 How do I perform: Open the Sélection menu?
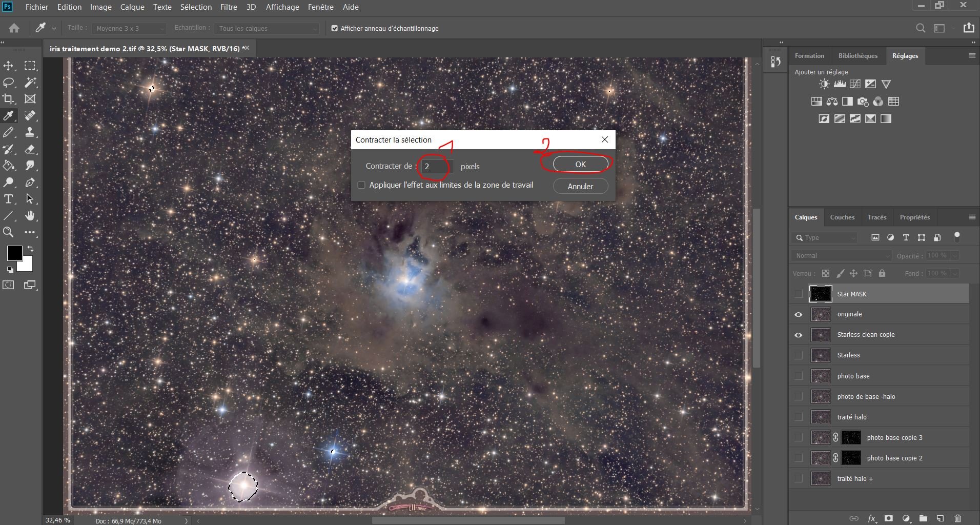click(196, 7)
